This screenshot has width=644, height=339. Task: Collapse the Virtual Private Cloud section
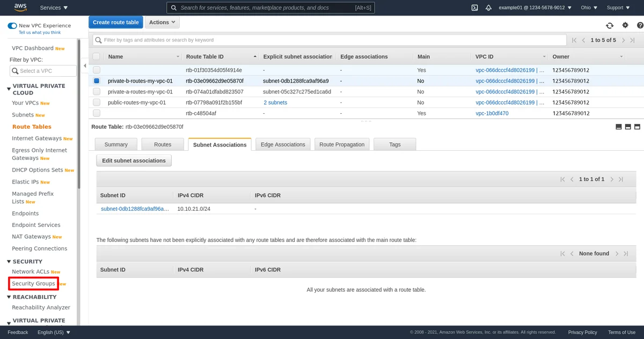pyautogui.click(x=9, y=89)
